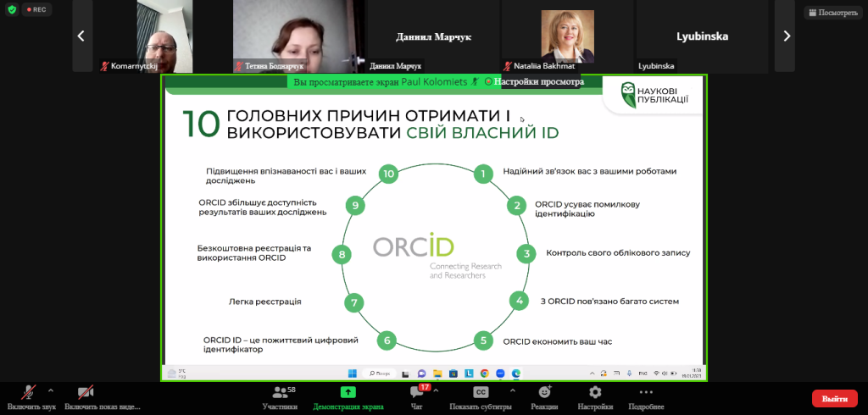Viewport: 868px width, 415px height.
Task: Open the Chat with 17 unread messages
Action: tap(417, 393)
